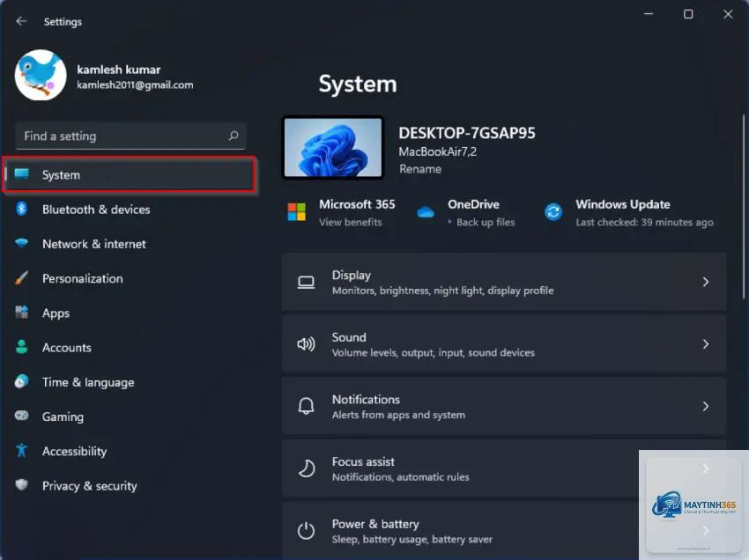
Task: Open Microsoft 365 View benefits
Action: 350,222
